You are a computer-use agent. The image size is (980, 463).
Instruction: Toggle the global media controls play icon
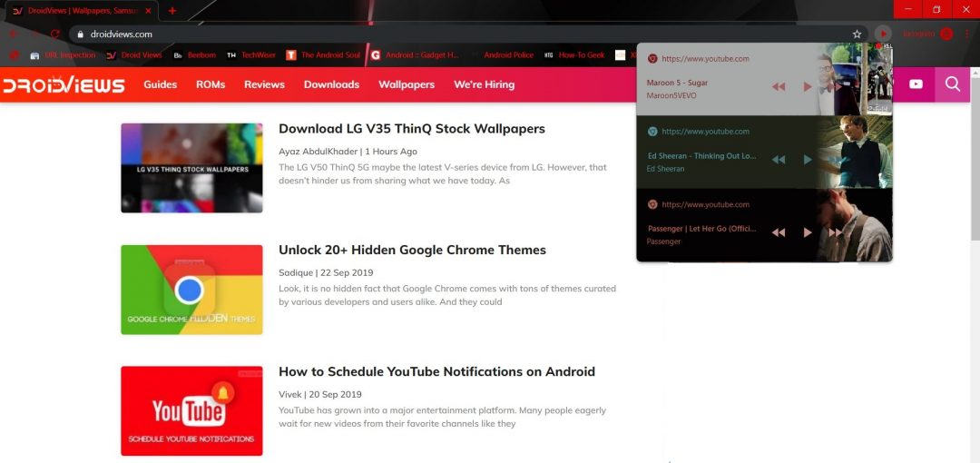[x=883, y=34]
